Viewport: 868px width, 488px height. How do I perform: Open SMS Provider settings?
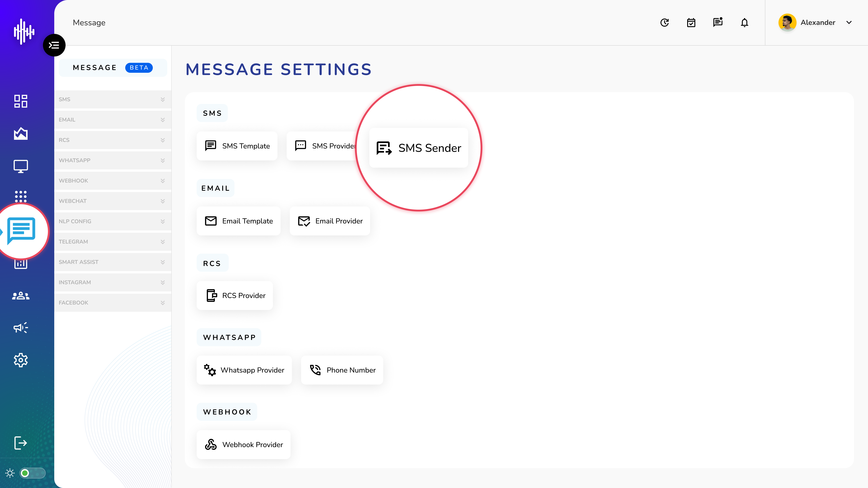(322, 146)
